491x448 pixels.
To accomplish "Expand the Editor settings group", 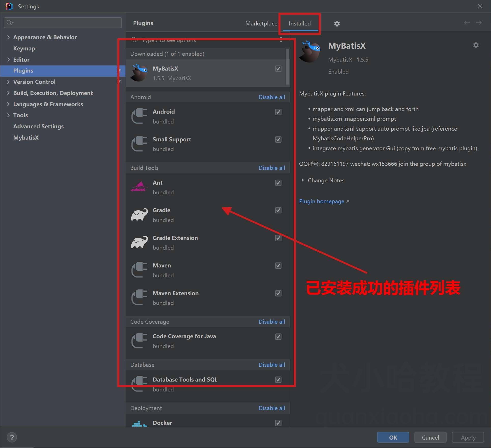I will pyautogui.click(x=8, y=60).
